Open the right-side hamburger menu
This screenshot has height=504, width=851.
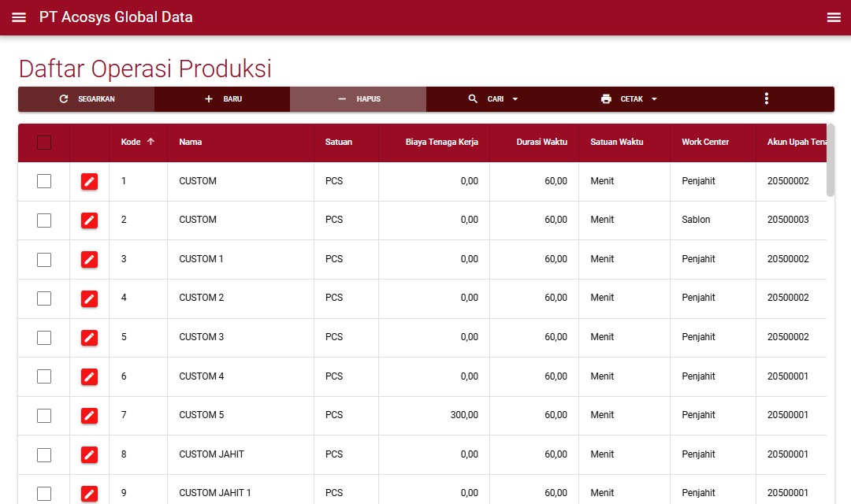click(834, 17)
